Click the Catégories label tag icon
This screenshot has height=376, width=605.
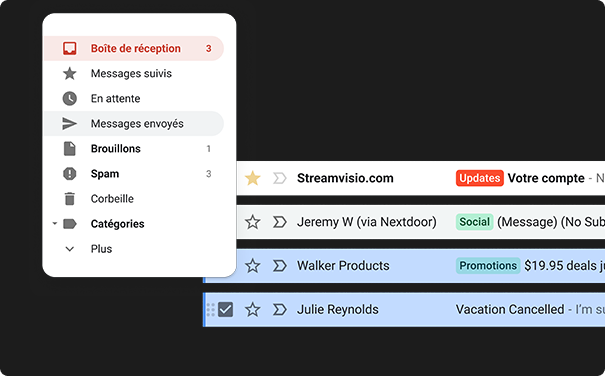point(70,224)
